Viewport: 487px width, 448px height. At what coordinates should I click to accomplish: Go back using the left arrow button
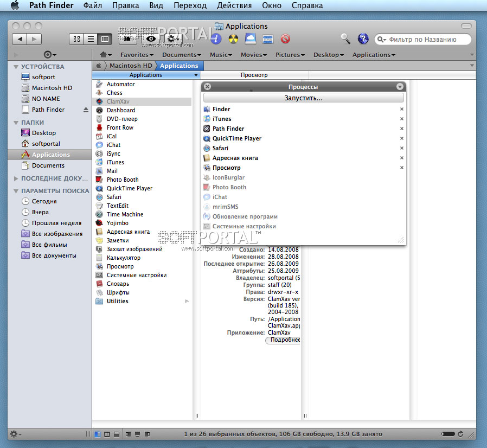click(x=20, y=39)
